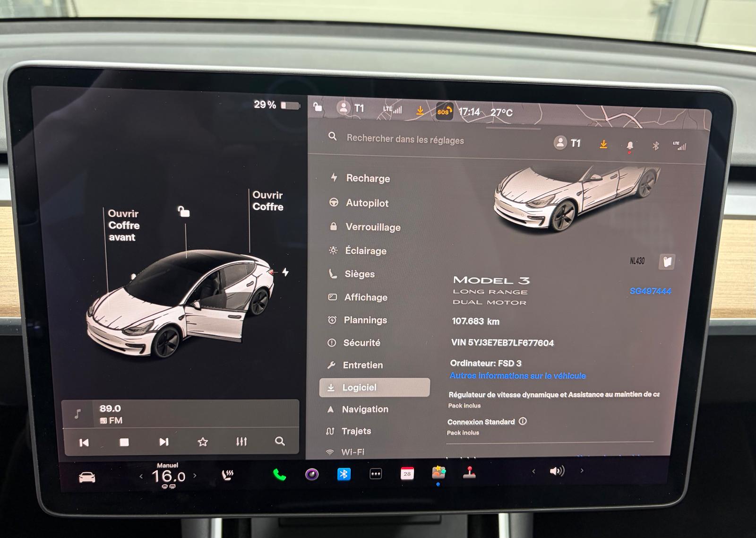
Task: Search media with magnifier icon
Action: tap(280, 441)
